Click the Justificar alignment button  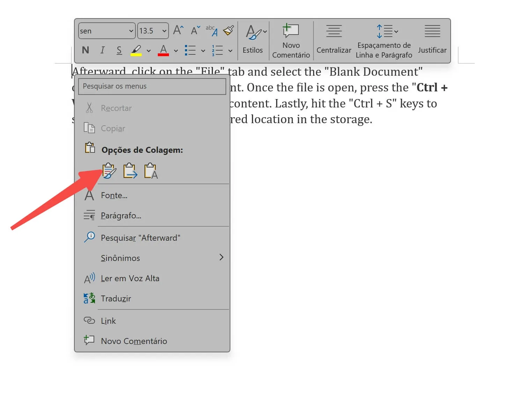click(x=432, y=39)
